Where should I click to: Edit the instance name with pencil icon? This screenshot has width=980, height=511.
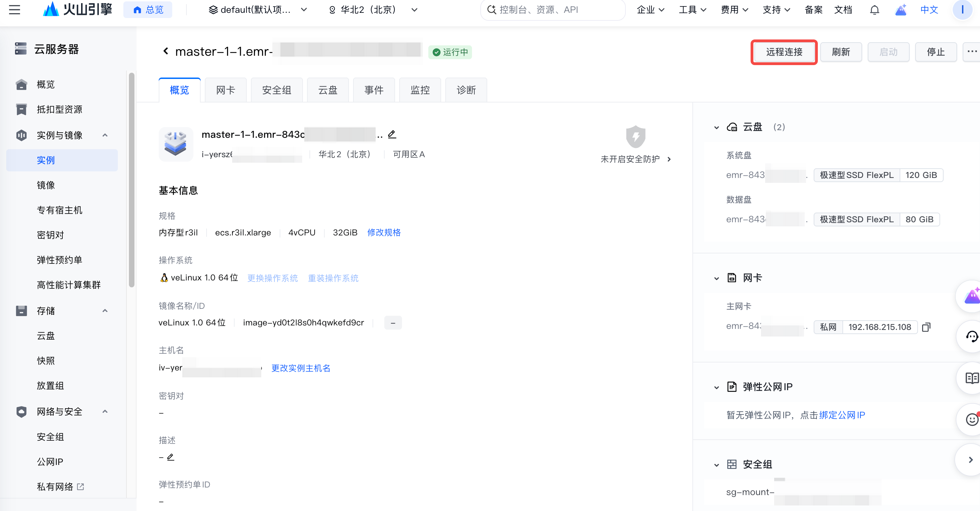(392, 134)
